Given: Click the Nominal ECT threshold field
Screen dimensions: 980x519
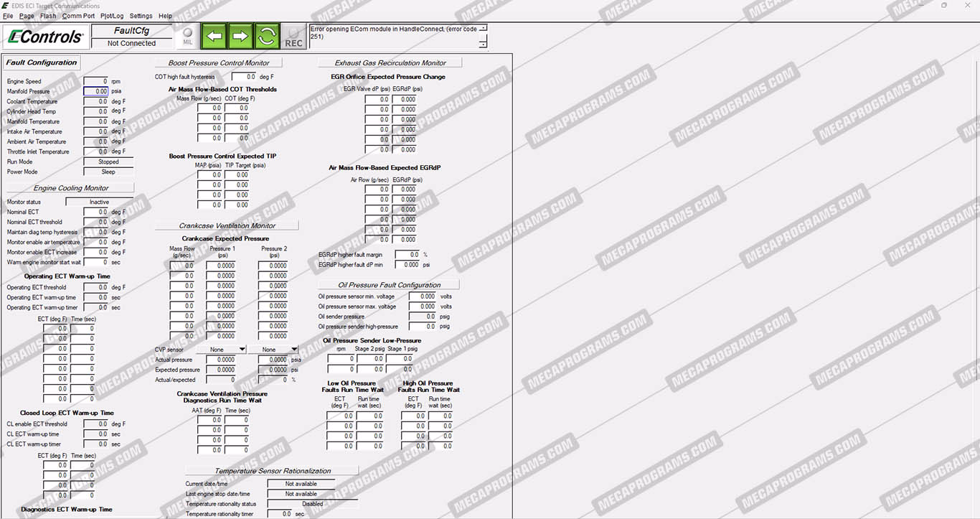Looking at the screenshot, I should [96, 223].
